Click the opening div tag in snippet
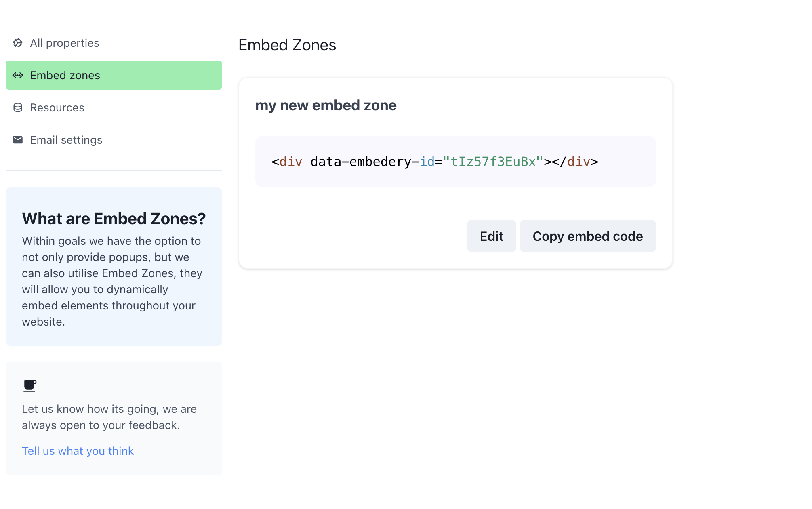The image size is (812, 509). [x=287, y=162]
